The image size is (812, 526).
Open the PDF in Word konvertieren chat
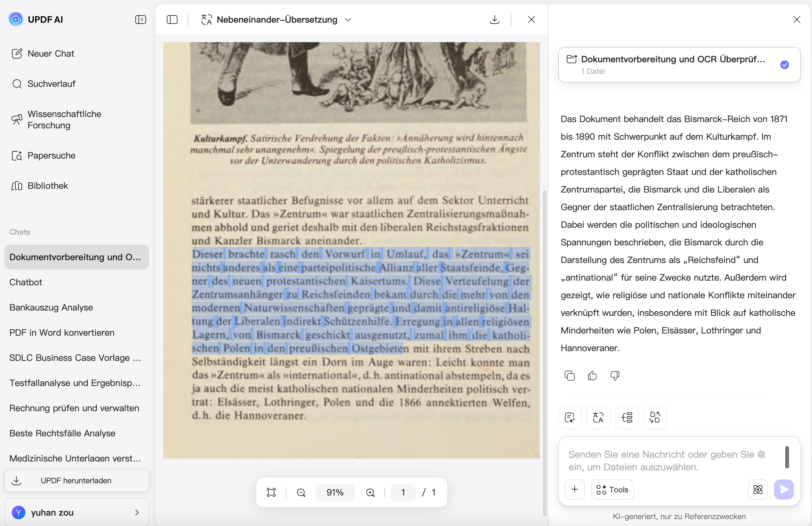tap(76, 333)
